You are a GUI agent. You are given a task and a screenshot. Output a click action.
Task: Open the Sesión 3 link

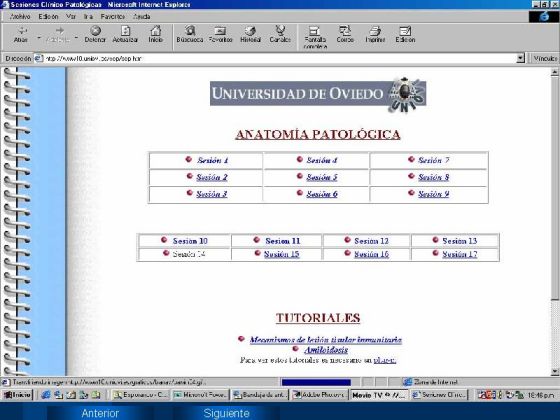[212, 194]
